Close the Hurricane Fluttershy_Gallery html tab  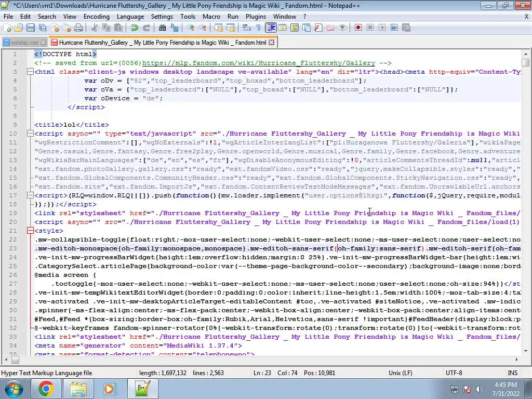pos(271,43)
